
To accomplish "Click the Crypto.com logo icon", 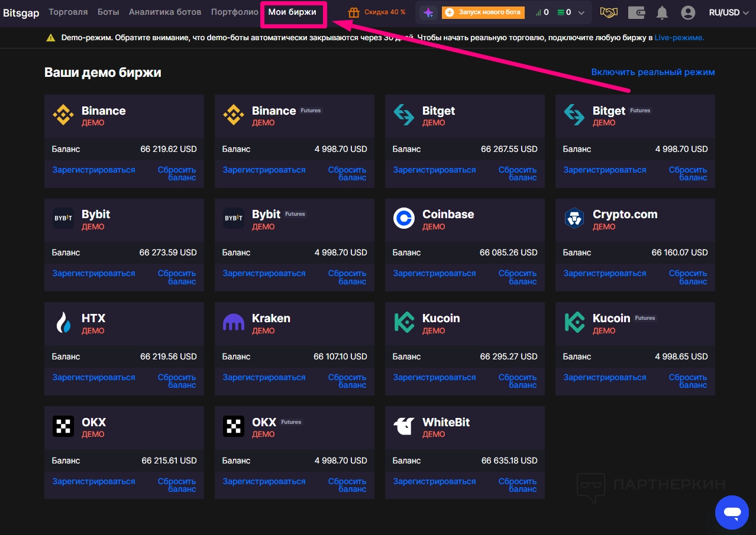I will click(574, 218).
